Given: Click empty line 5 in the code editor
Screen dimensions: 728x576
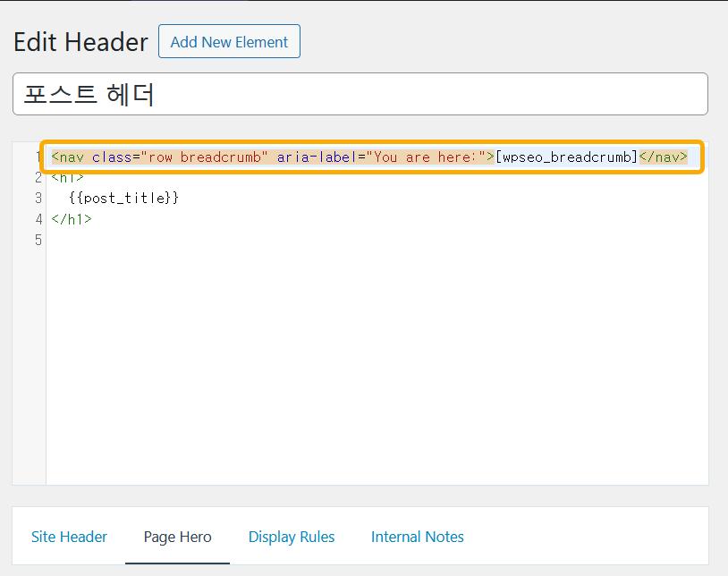Looking at the screenshot, I should tap(377, 240).
